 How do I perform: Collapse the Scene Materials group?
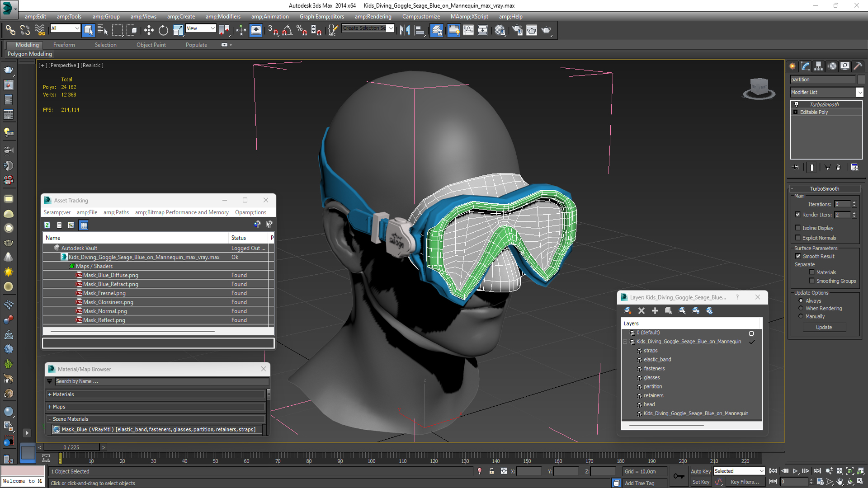point(156,419)
